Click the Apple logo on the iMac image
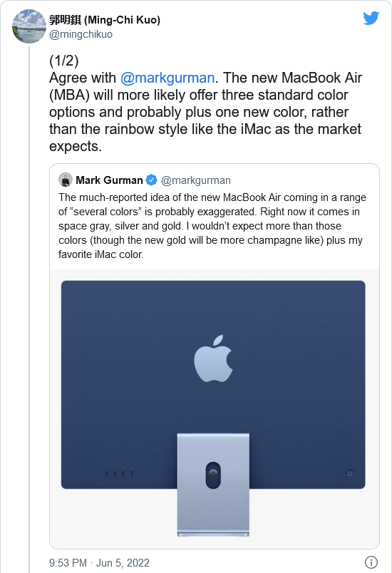 pyautogui.click(x=213, y=358)
